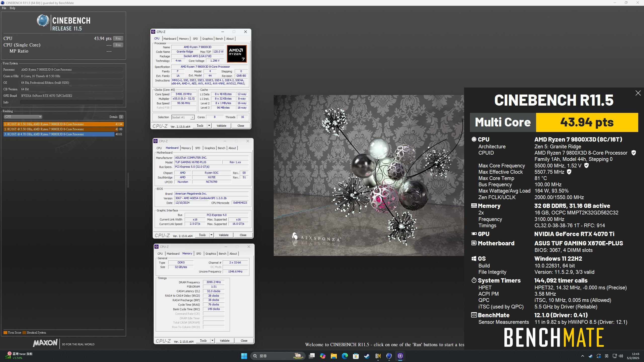Click the Cinebench logo sphere
Screen dimensions: 644x362
click(43, 21)
